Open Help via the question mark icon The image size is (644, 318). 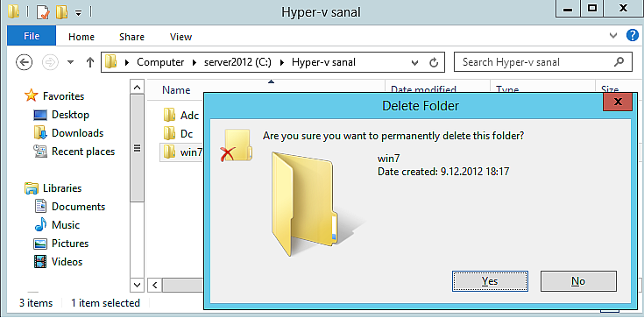tap(632, 35)
